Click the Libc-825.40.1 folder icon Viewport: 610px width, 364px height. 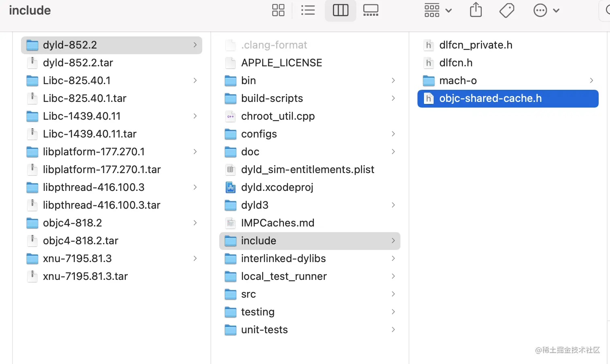click(x=32, y=80)
